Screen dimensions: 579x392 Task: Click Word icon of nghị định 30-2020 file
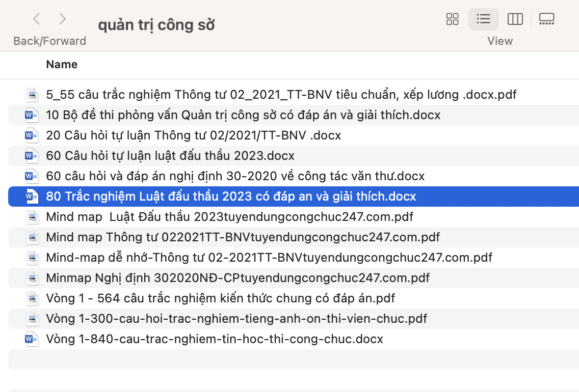coord(32,176)
